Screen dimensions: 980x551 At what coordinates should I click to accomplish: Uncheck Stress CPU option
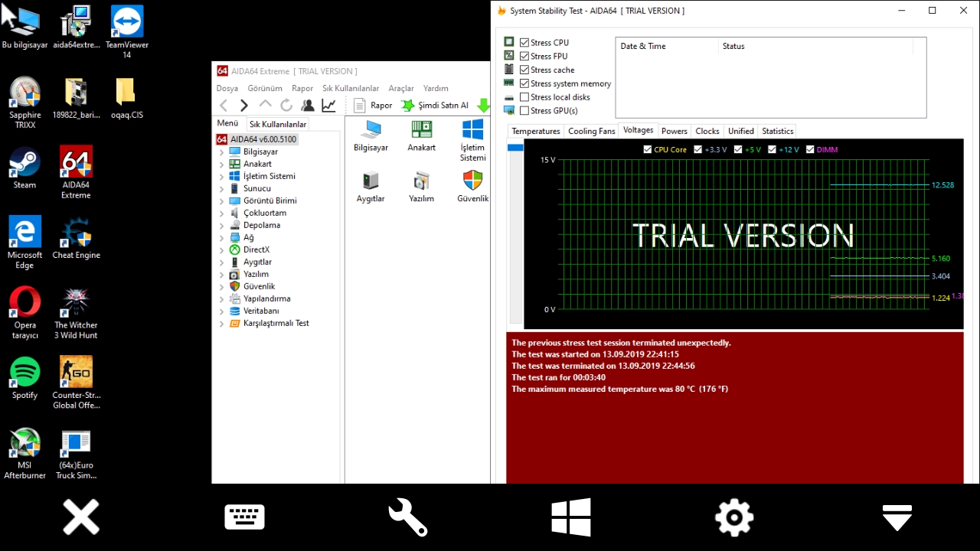point(524,43)
